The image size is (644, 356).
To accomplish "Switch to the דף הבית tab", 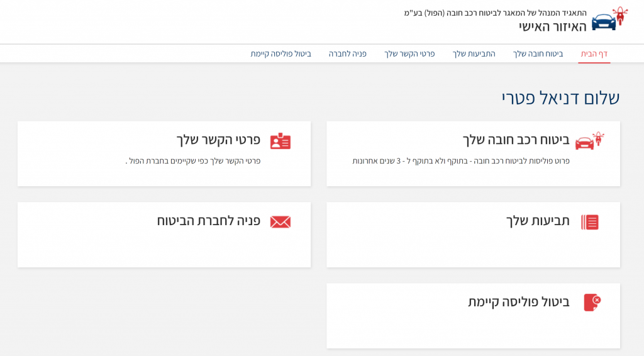I will pyautogui.click(x=594, y=54).
